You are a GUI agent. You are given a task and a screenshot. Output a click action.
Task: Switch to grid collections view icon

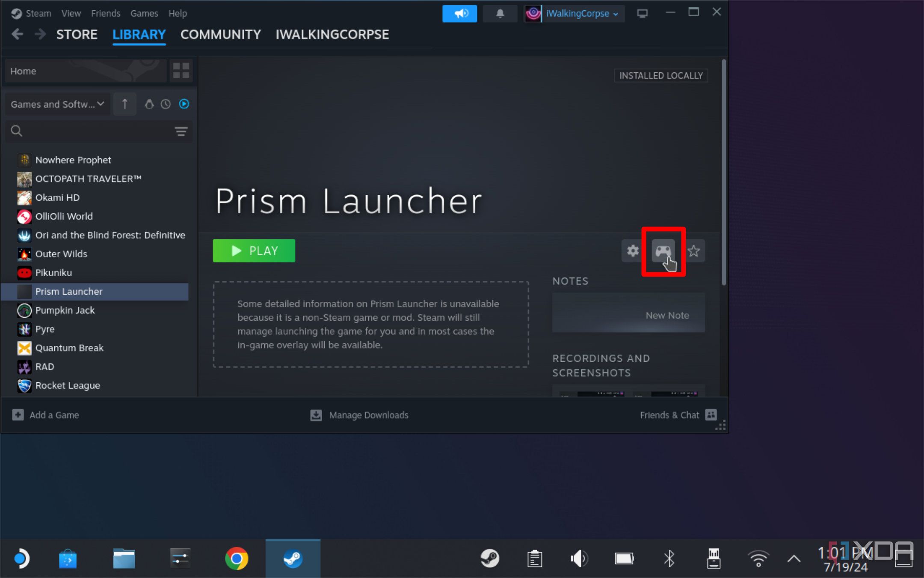[x=181, y=71]
